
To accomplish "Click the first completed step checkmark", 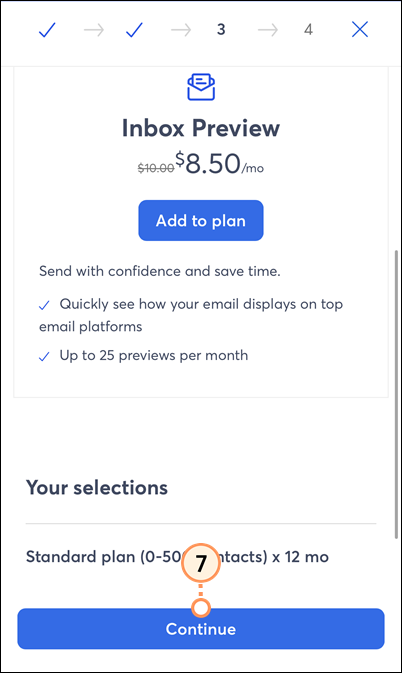I will (47, 30).
